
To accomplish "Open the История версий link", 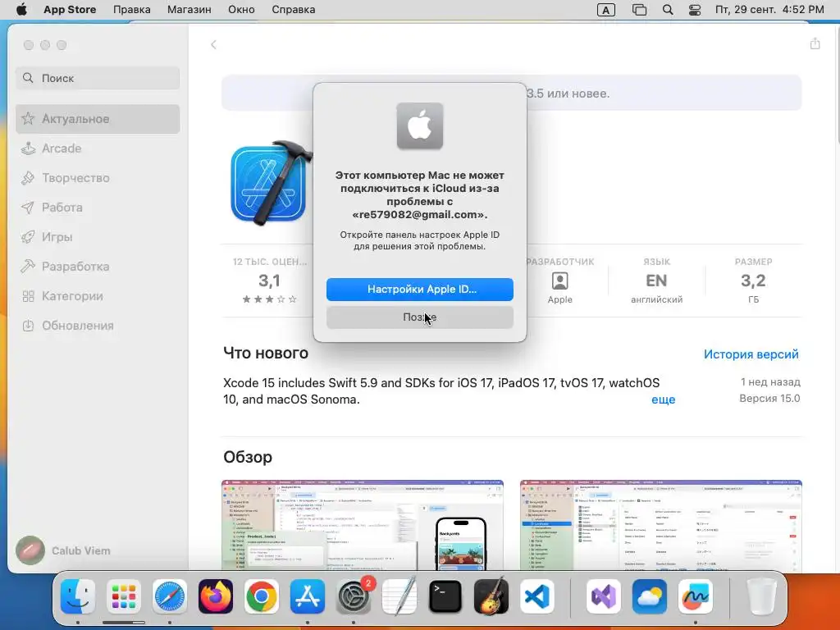I will click(751, 354).
